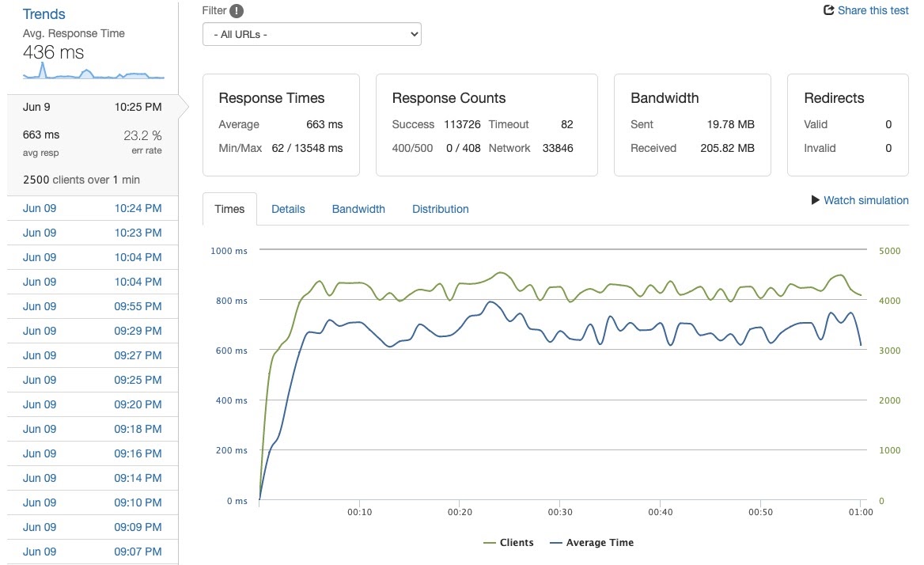Open the Jun 09 09:14 PM test
Image resolution: width=924 pixels, height=565 pixels.
(92, 479)
